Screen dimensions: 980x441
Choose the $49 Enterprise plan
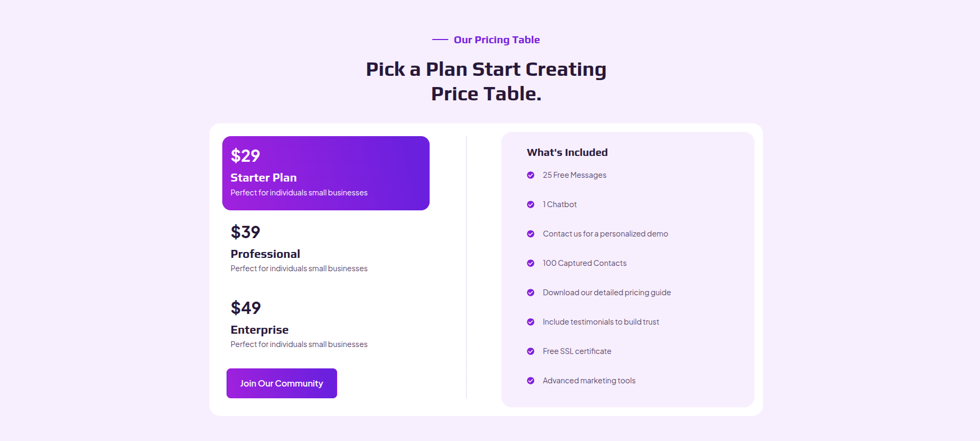tap(326, 325)
